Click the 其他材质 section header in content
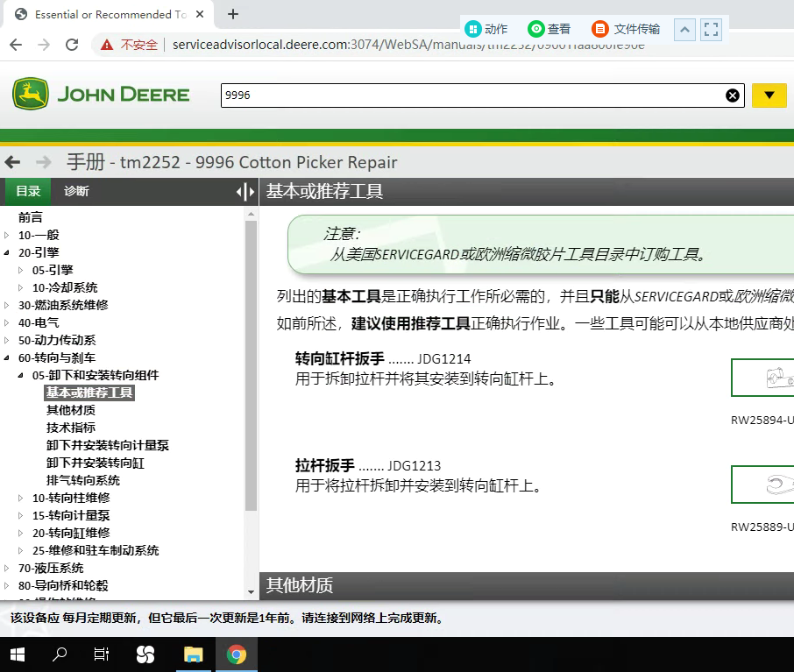This screenshot has height=672, width=794. 527,586
